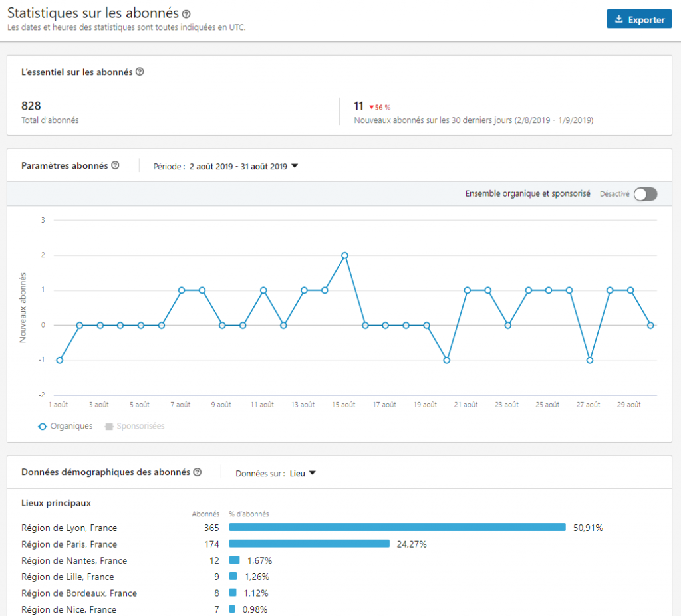The image size is (681, 616).
Task: Click the Exporter button
Action: coord(639,19)
